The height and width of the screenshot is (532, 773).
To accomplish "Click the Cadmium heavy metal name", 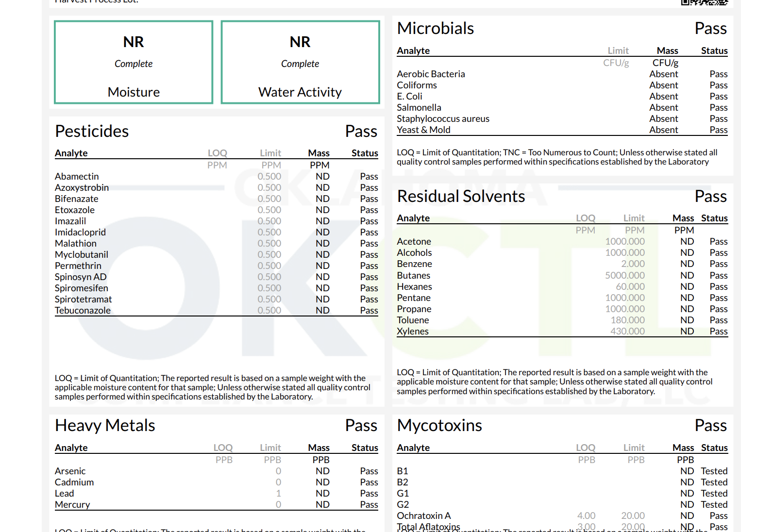I will coord(74,482).
